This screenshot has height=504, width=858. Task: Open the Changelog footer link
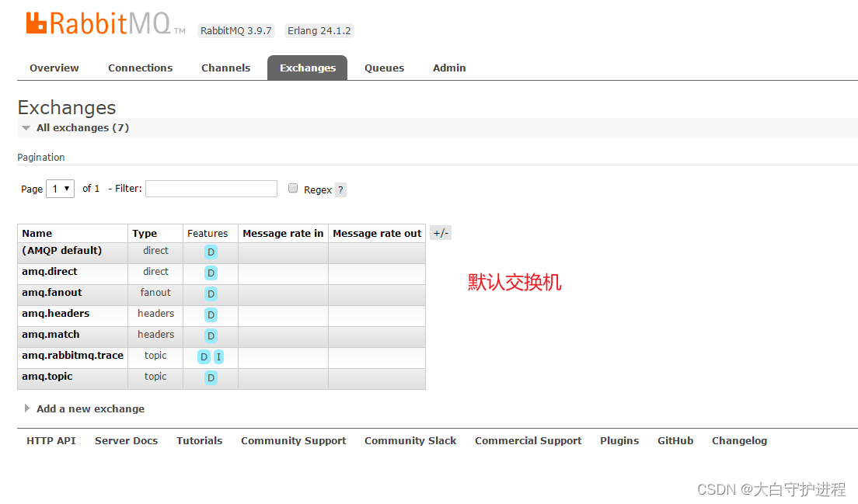pos(739,440)
